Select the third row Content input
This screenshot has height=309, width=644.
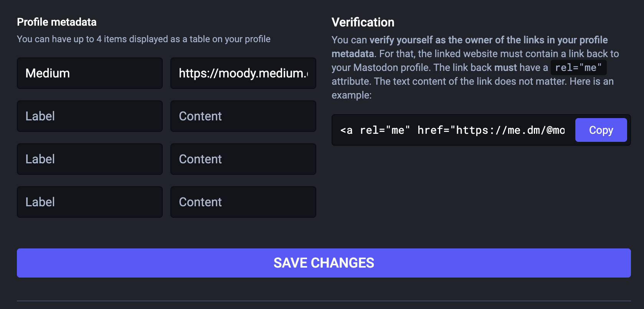[243, 159]
